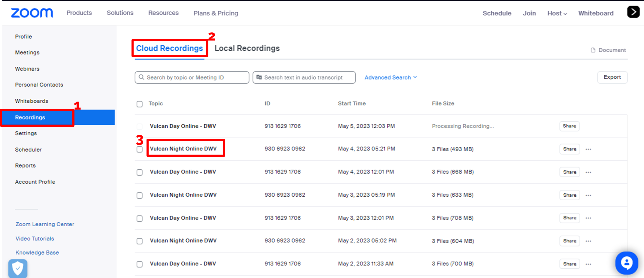This screenshot has width=644, height=278.
Task: Switch to the Local Recordings tab
Action: point(247,48)
